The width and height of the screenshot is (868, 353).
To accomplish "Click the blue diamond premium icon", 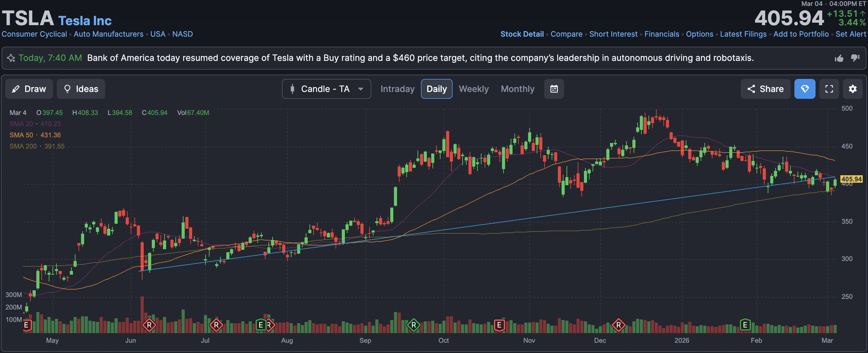I will 805,89.
